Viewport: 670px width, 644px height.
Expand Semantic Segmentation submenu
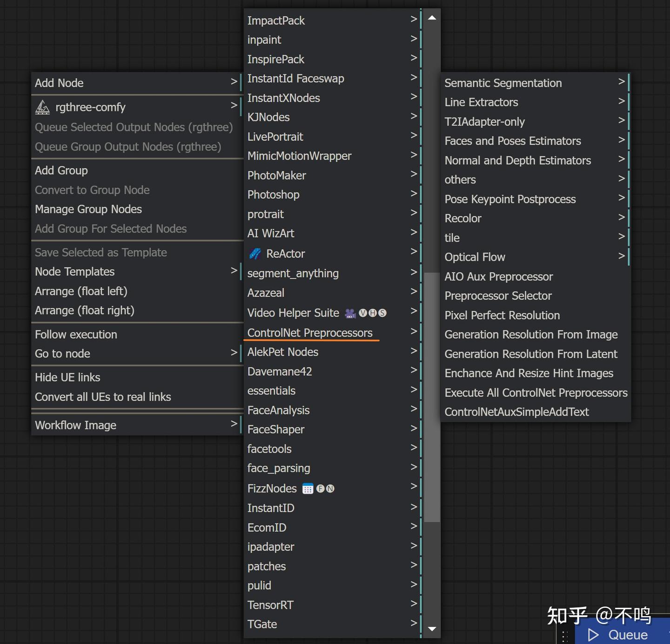(x=536, y=83)
